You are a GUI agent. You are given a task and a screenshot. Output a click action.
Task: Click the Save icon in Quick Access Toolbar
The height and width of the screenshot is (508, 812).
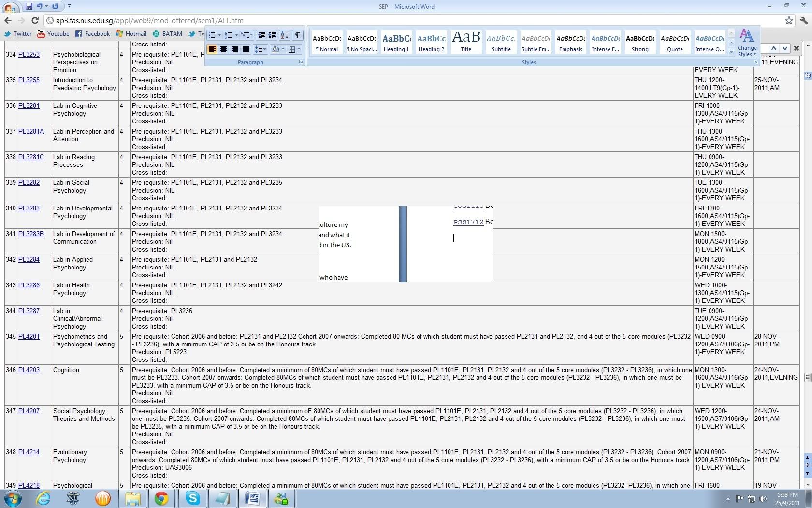[x=29, y=6]
